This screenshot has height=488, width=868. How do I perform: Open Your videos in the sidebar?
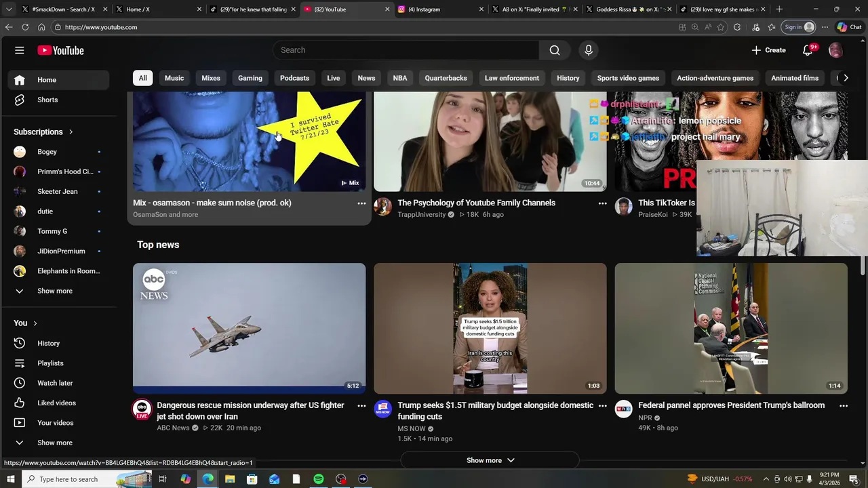pyautogui.click(x=58, y=423)
